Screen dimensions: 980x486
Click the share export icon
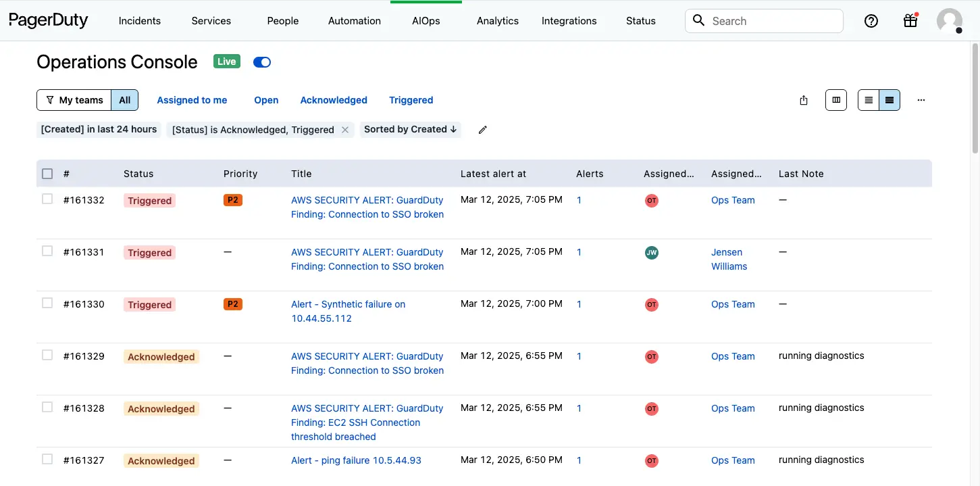pos(804,100)
